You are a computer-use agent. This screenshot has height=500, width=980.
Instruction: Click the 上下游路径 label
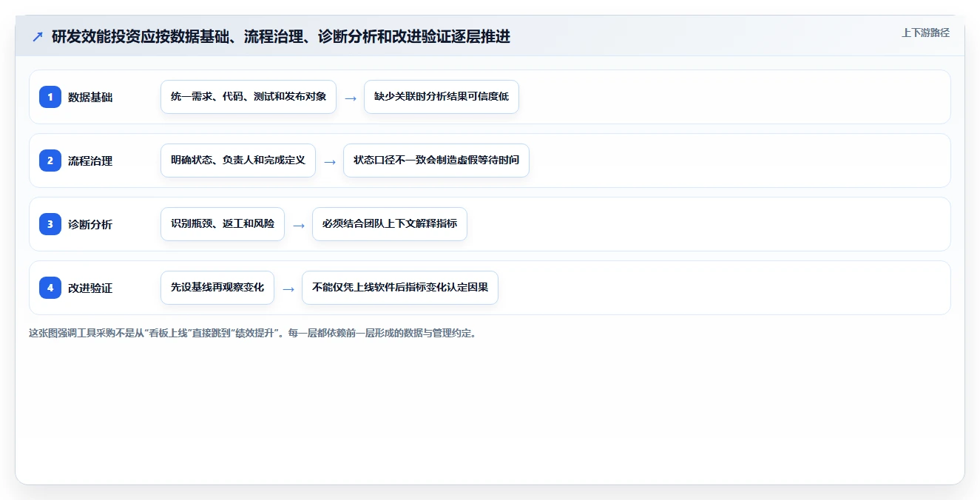[925, 33]
